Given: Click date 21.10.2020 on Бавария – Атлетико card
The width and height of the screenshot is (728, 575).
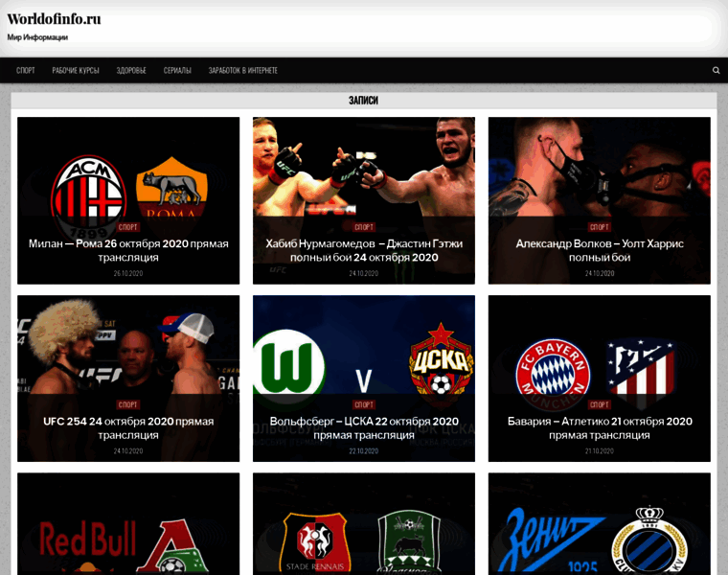Looking at the screenshot, I should click(600, 451).
